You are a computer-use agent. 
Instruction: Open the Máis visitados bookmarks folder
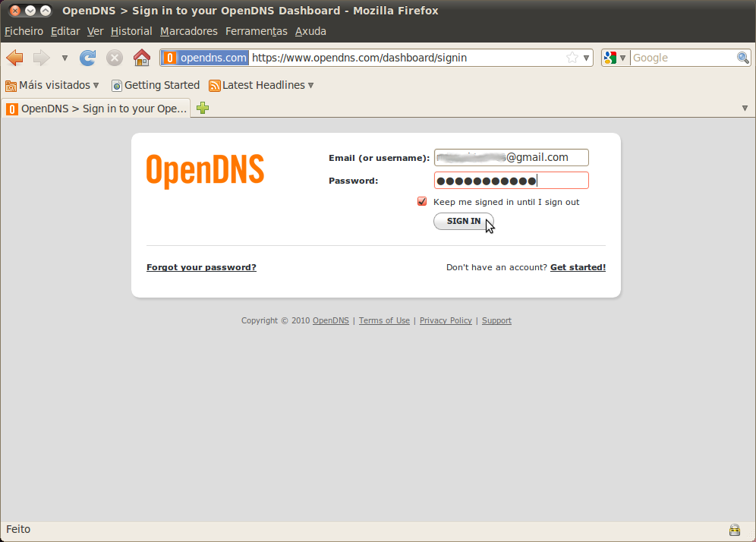click(52, 85)
